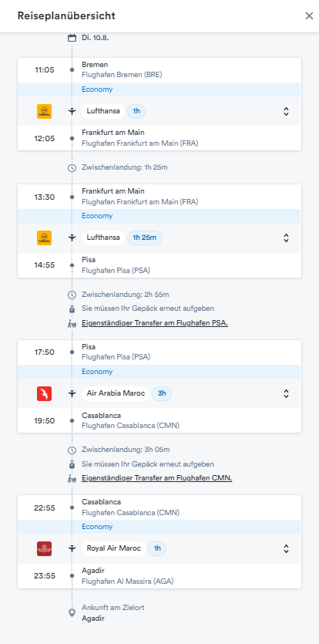Expand the Air Arabia Maroc flight details
Image resolution: width=319 pixels, height=644 pixels.
click(x=286, y=393)
